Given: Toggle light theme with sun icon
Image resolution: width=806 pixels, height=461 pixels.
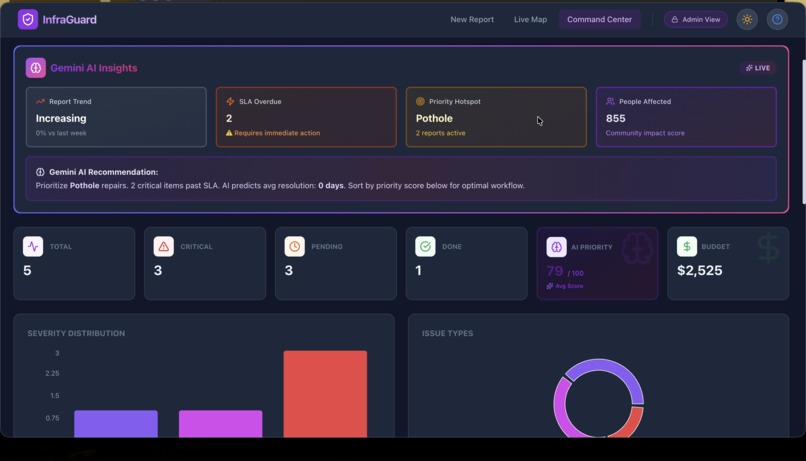Looking at the screenshot, I should 747,20.
